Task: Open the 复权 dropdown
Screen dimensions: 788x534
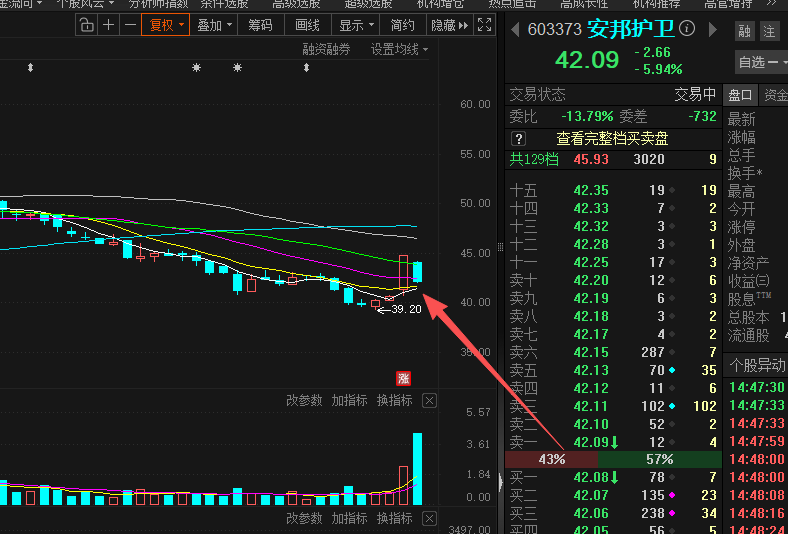Action: point(165,25)
